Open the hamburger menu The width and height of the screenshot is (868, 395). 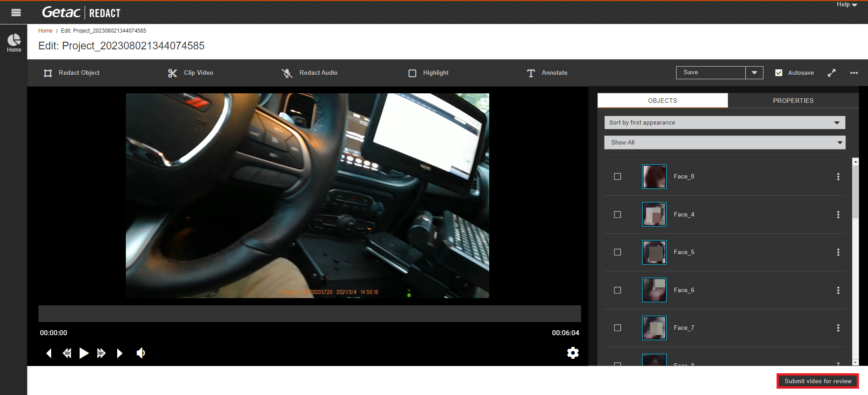coord(16,13)
